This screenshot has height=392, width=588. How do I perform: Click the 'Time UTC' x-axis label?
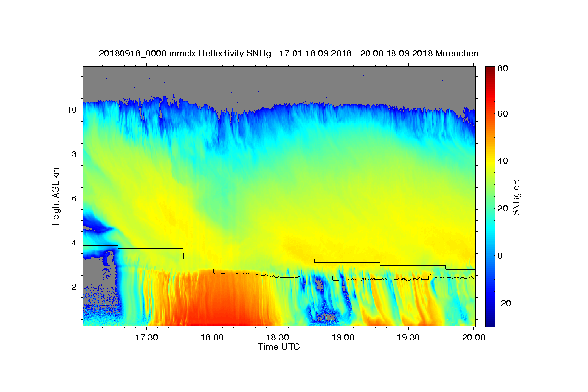coord(279,347)
